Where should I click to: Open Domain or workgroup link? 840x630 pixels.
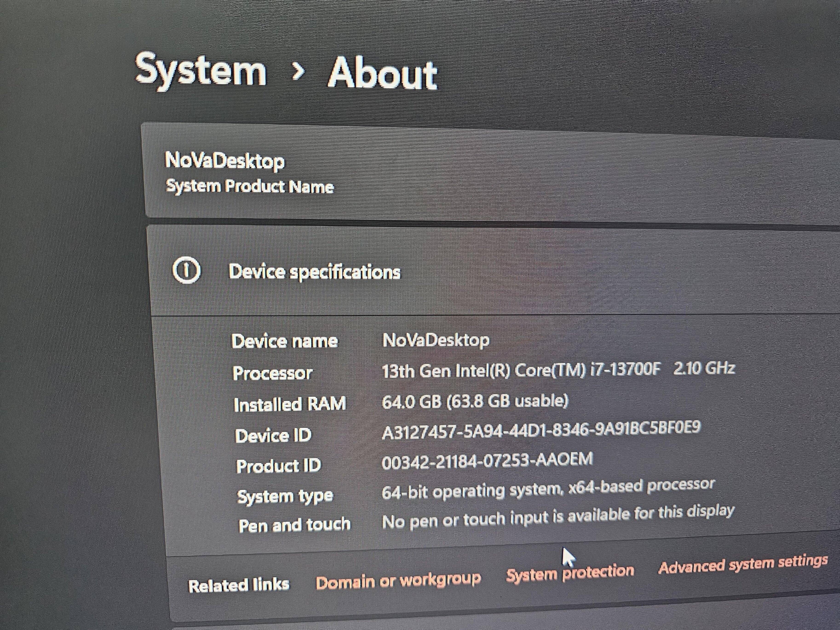coord(398,581)
